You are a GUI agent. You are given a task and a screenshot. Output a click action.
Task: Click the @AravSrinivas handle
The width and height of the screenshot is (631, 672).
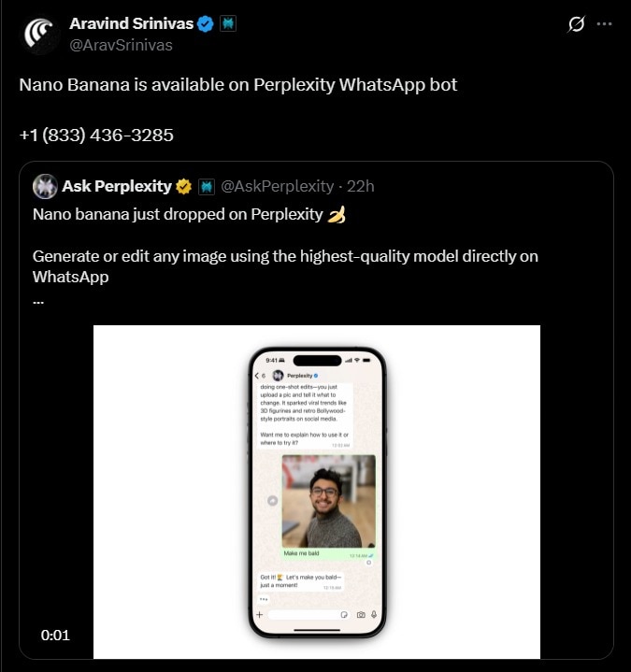coord(121,45)
